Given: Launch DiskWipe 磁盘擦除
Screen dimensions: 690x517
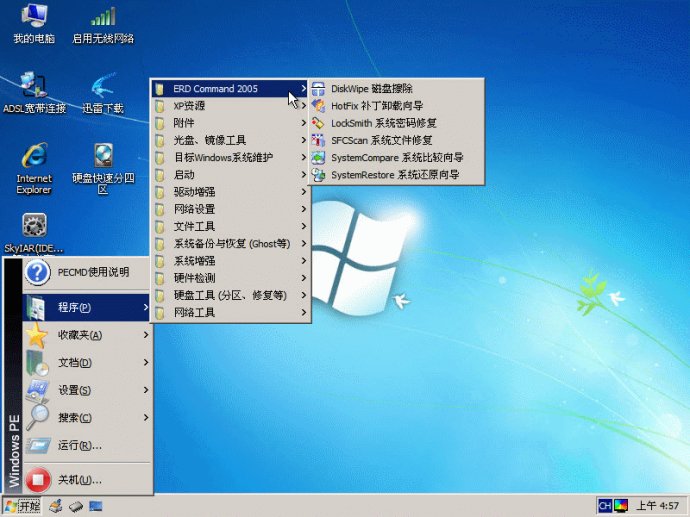Looking at the screenshot, I should [x=396, y=88].
